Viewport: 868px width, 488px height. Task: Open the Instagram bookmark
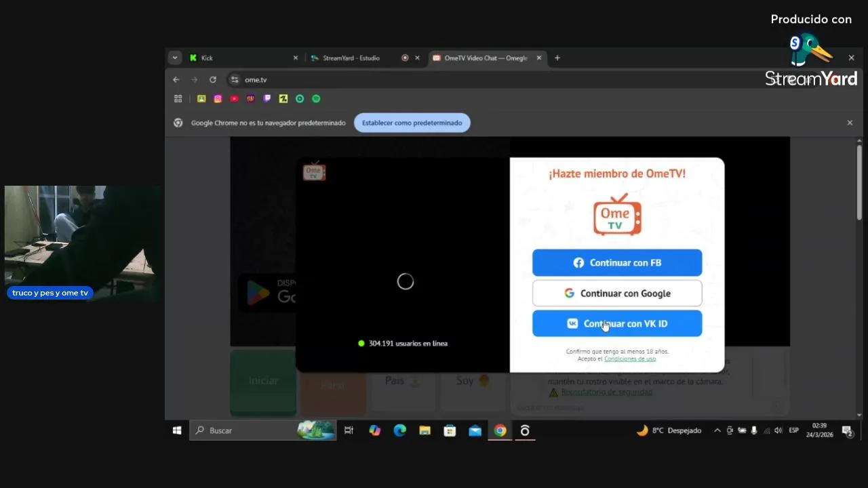pyautogui.click(x=218, y=98)
